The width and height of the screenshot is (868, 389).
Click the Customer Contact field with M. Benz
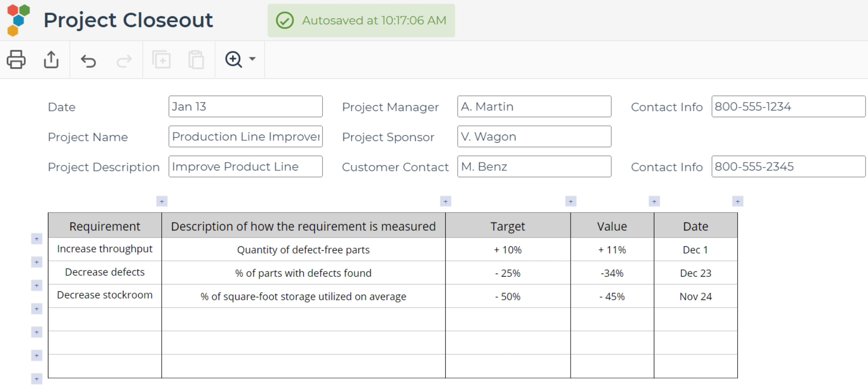tap(534, 166)
